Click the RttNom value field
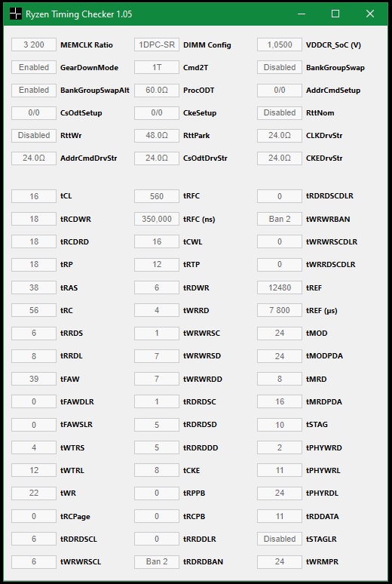The image size is (392, 584). click(x=280, y=113)
